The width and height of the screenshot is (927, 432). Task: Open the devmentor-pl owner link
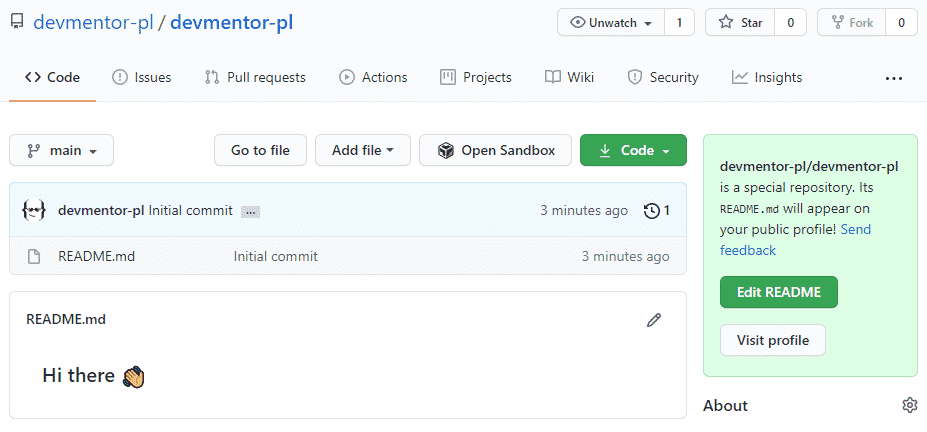(x=93, y=22)
